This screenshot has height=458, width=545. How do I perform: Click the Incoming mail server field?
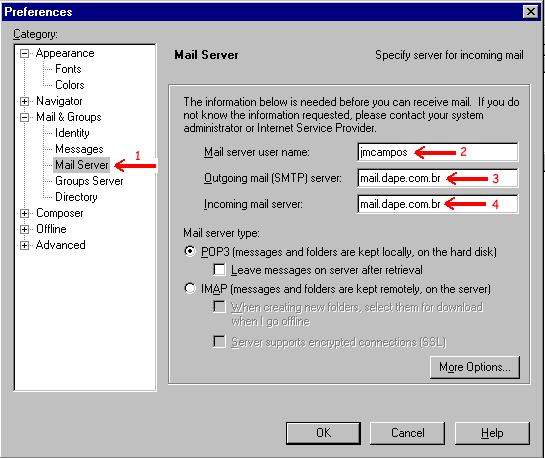pyautogui.click(x=438, y=204)
